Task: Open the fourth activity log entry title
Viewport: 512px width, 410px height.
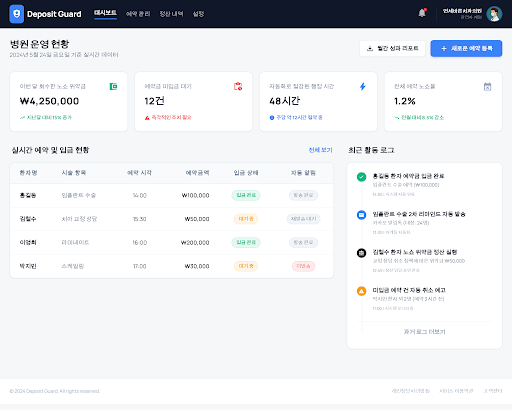Action: 409,290
